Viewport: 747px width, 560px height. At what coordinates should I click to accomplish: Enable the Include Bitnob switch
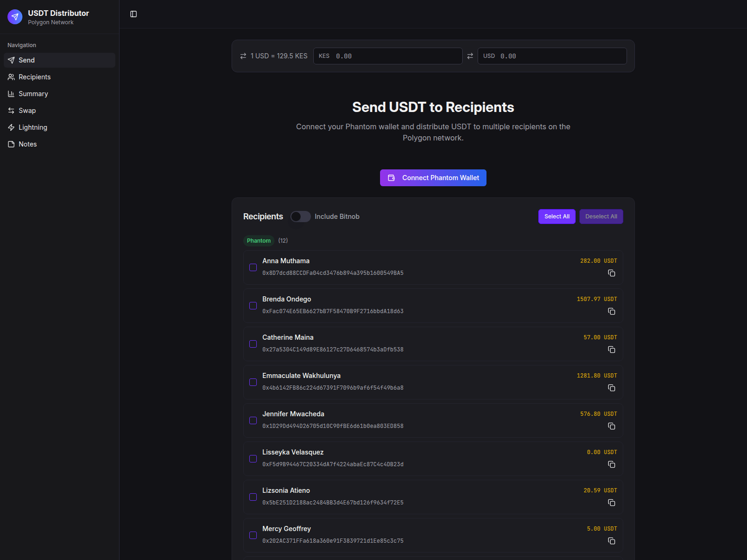pyautogui.click(x=301, y=217)
